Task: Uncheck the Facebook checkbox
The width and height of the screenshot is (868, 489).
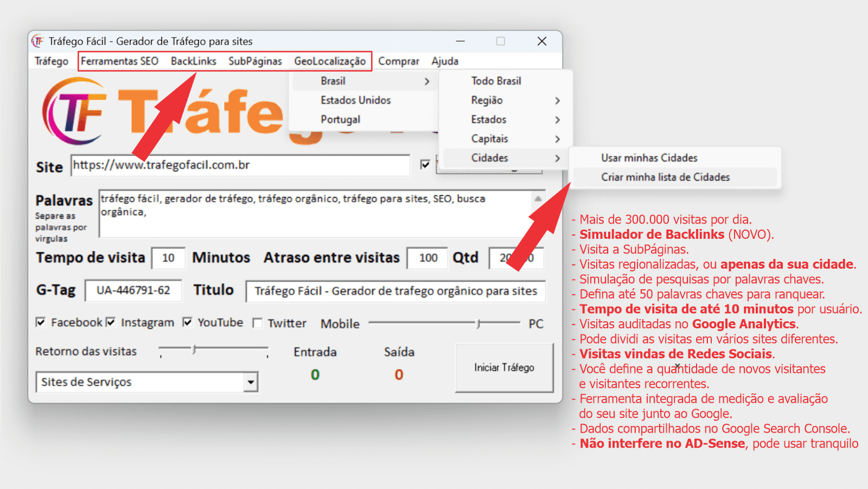Action: (41, 322)
